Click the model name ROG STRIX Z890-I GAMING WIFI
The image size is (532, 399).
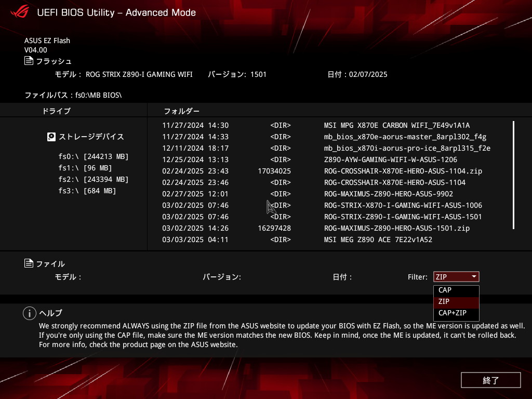click(x=139, y=74)
